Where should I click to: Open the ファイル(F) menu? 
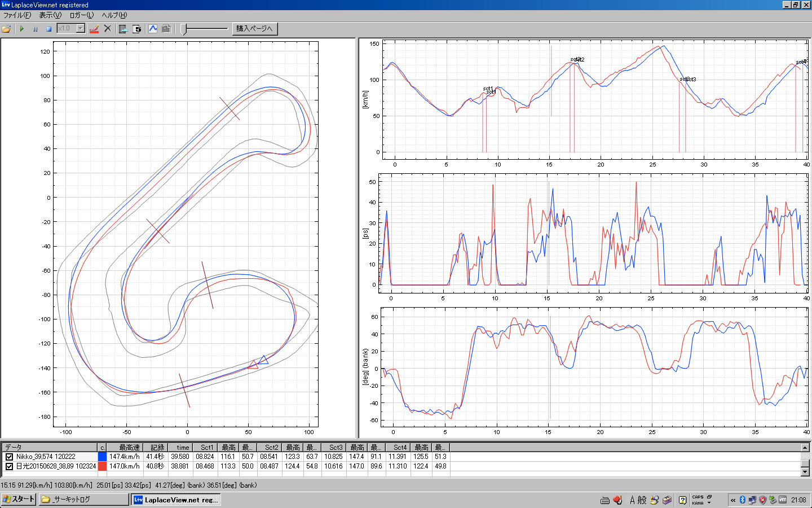17,15
